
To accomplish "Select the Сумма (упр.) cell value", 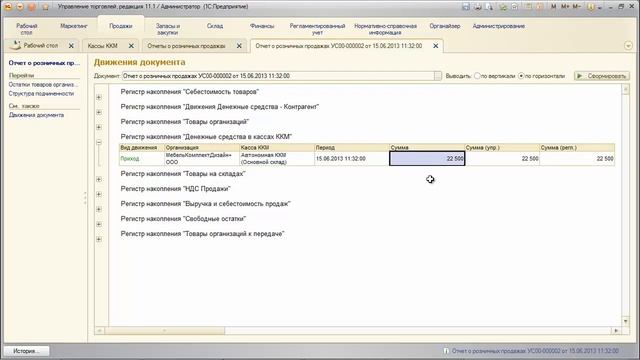I will tap(502, 159).
